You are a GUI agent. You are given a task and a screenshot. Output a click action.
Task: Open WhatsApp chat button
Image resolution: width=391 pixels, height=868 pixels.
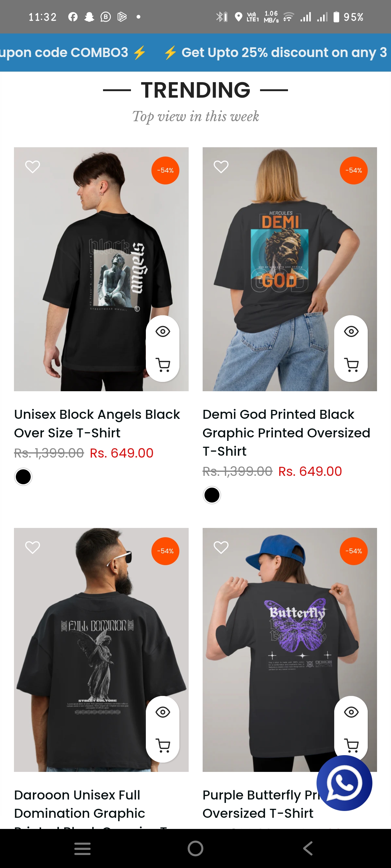tap(344, 783)
